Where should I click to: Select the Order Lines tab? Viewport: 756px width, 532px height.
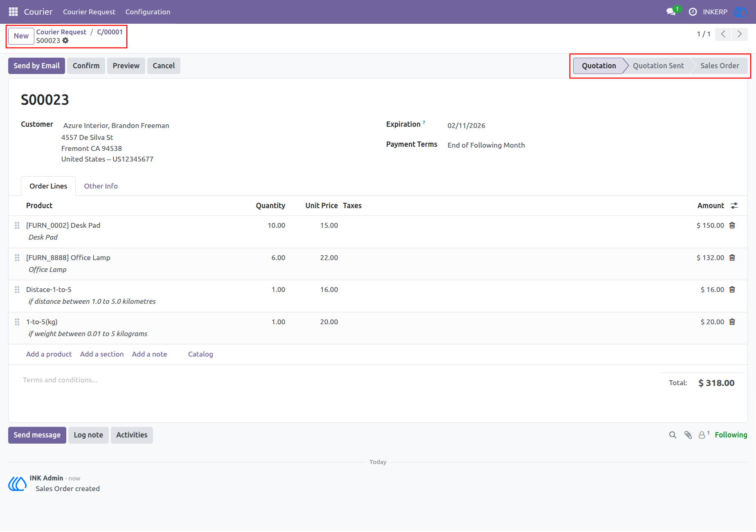click(x=48, y=186)
